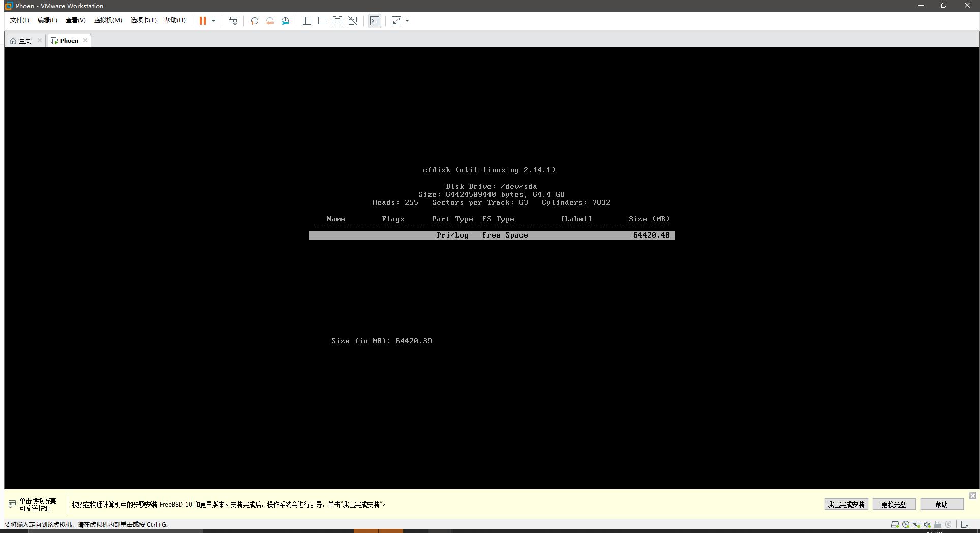Click the sound device status icon
This screenshot has height=533, width=980.
927,524
